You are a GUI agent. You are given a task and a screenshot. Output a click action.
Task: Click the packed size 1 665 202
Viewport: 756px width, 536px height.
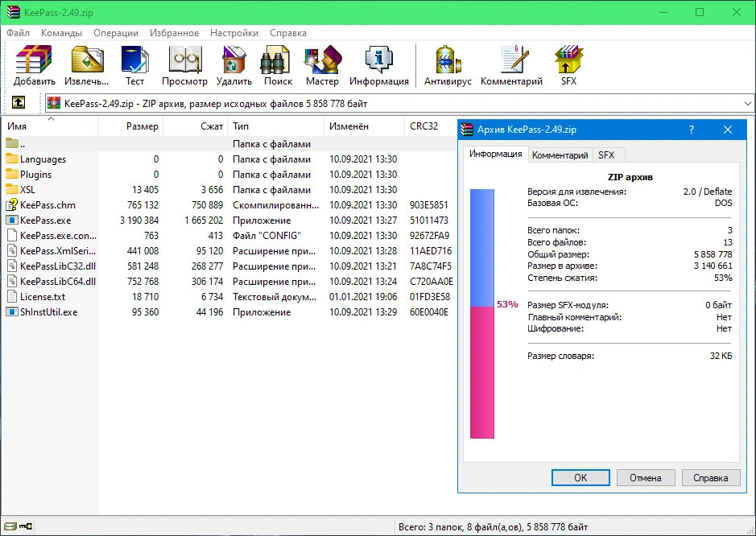204,221
